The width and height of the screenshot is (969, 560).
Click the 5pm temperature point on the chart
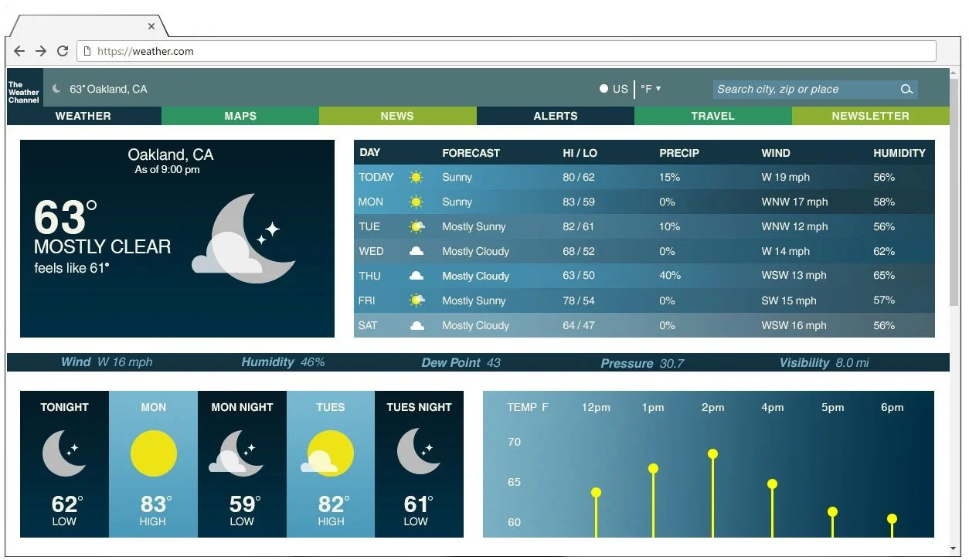tap(832, 511)
